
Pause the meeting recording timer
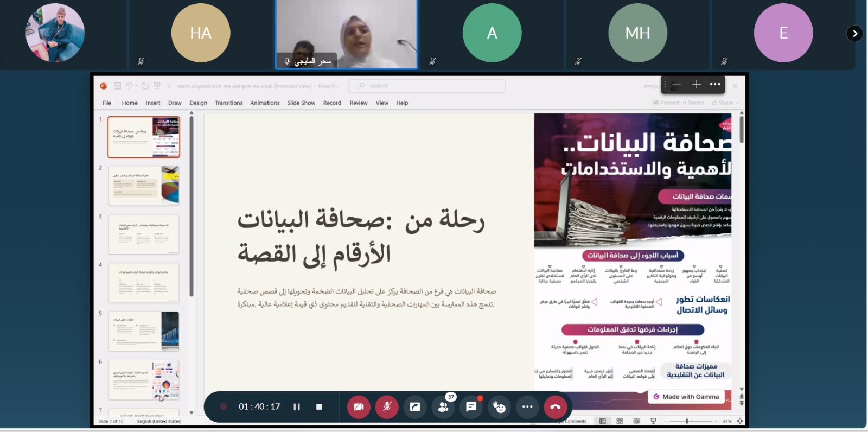pyautogui.click(x=297, y=407)
